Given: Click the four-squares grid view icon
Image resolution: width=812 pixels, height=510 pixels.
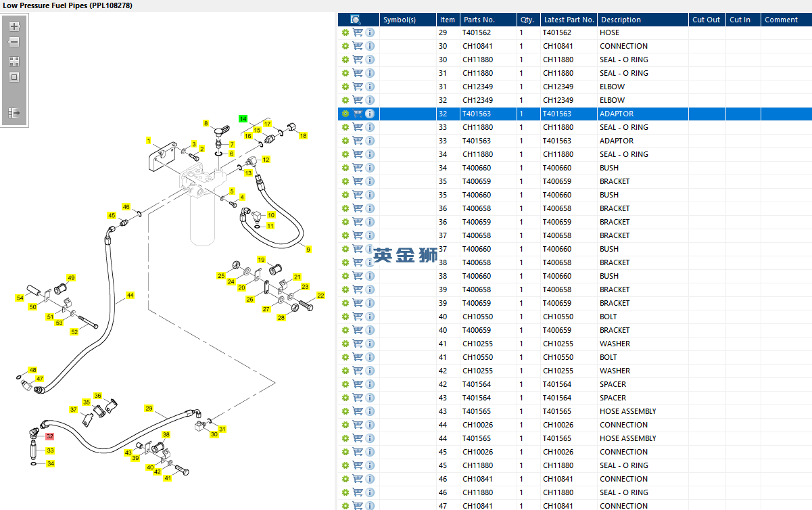Looking at the screenshot, I should click(x=14, y=61).
